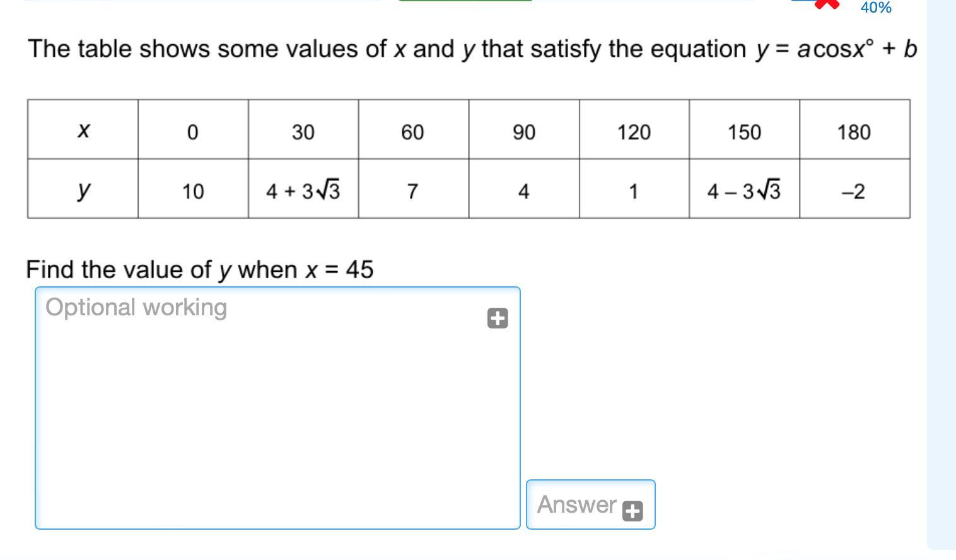Click the y row label cell
Viewport: 956px width, 560px height.
[83, 189]
